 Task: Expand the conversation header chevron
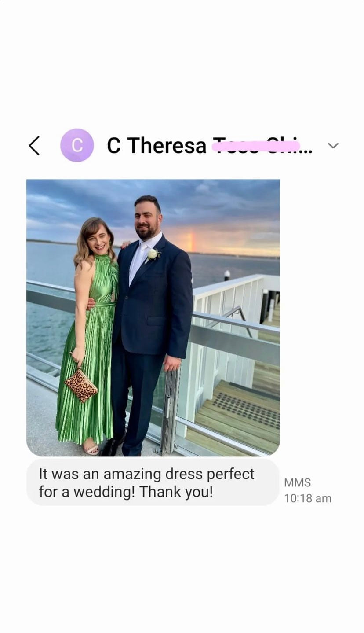pos(333,146)
